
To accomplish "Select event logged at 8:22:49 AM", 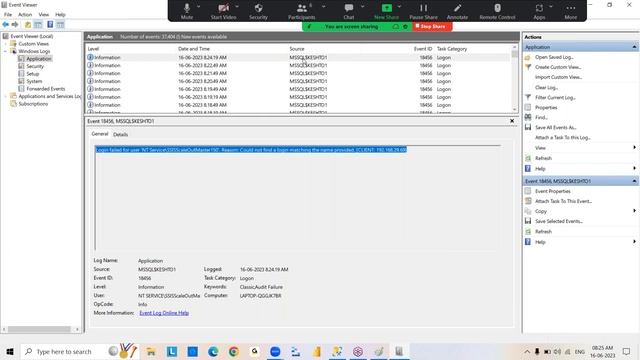I will point(298,65).
